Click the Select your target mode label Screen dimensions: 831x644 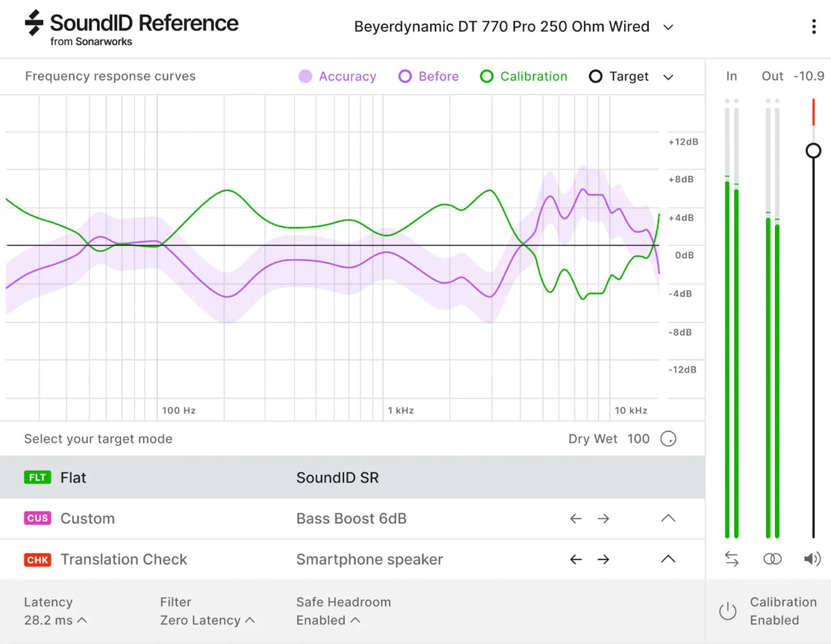pos(98,439)
